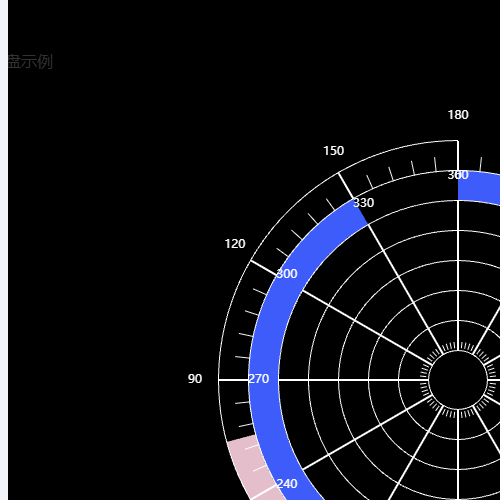Click the page title text ending in 示例
The image size is (500, 500).
tap(30, 62)
